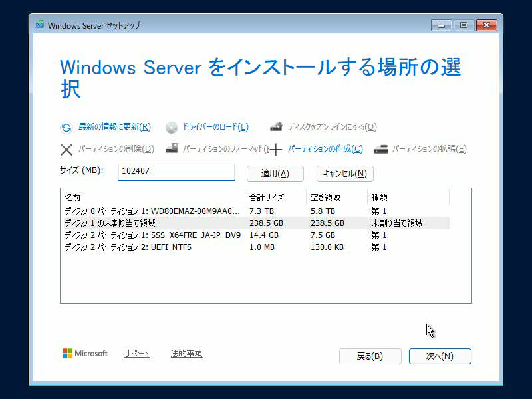The height and width of the screenshot is (399, 532).
Task: Click the load driver disc icon
Action: (x=172, y=128)
